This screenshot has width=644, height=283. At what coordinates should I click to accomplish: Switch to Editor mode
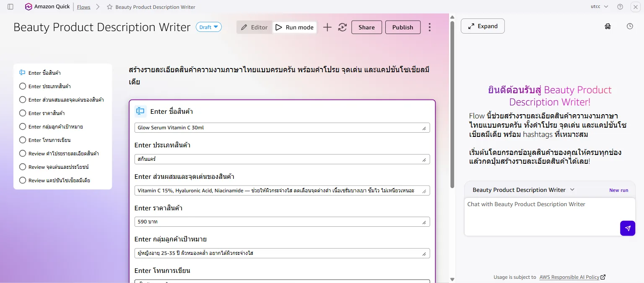254,27
